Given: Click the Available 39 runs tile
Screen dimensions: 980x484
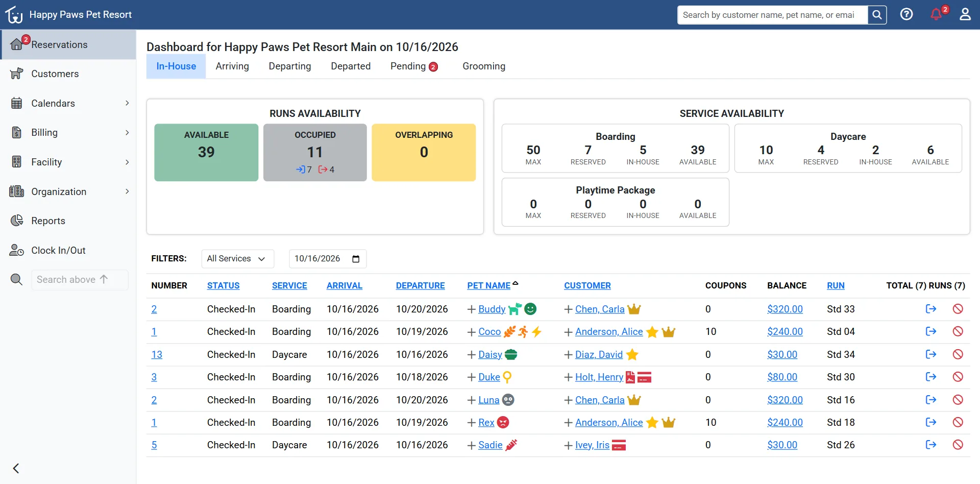Looking at the screenshot, I should 206,152.
